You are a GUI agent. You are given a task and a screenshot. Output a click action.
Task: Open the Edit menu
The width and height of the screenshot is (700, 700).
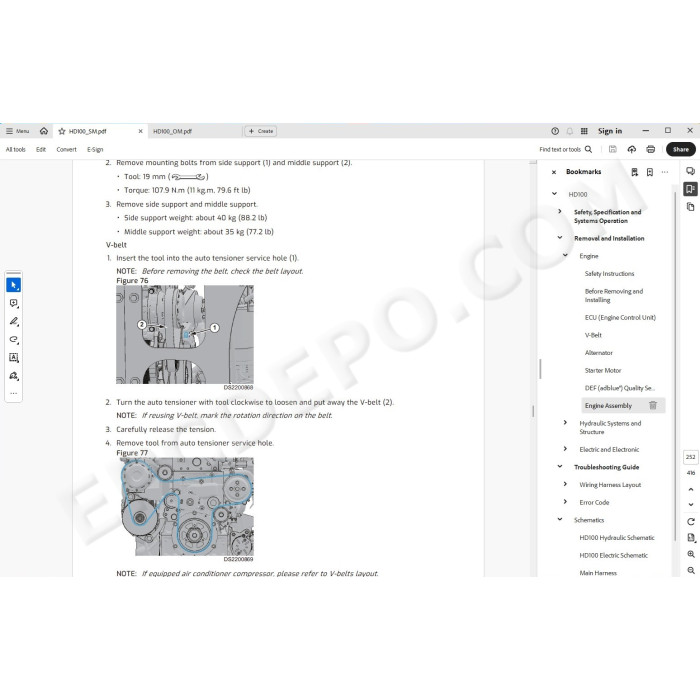point(41,150)
